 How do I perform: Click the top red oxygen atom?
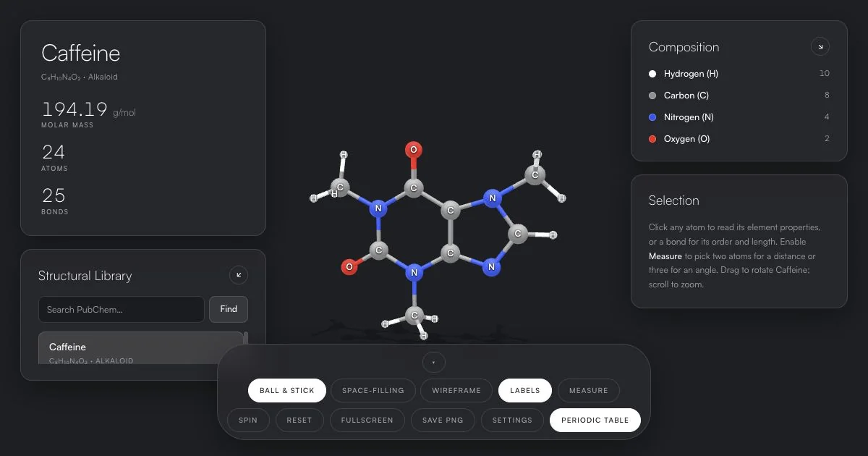(414, 151)
